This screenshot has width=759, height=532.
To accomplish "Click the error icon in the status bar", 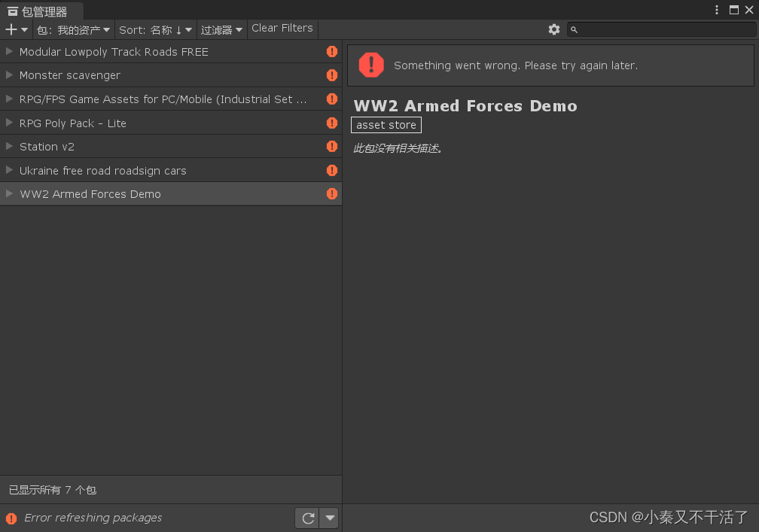I will coord(11,518).
